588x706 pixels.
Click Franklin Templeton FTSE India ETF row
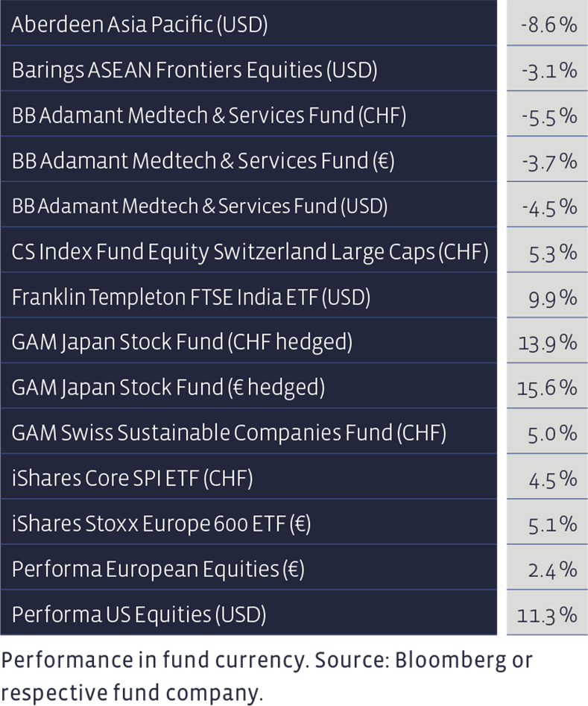[191, 297]
